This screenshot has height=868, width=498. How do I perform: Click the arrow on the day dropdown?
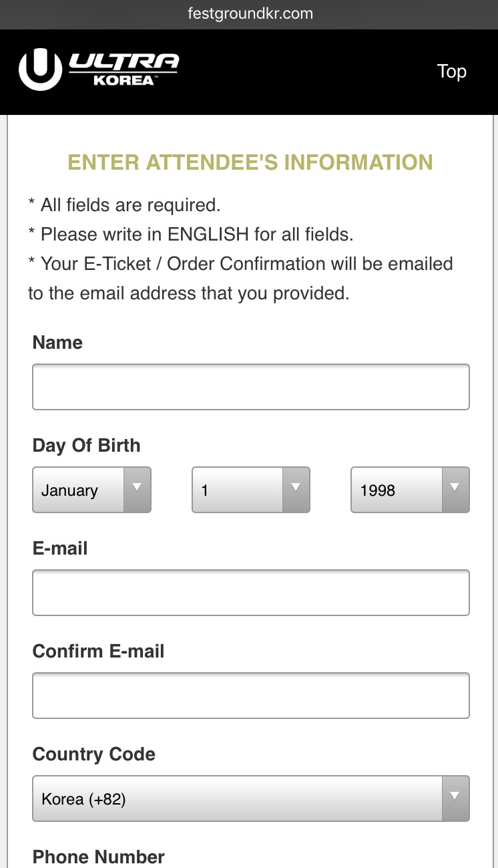click(296, 490)
